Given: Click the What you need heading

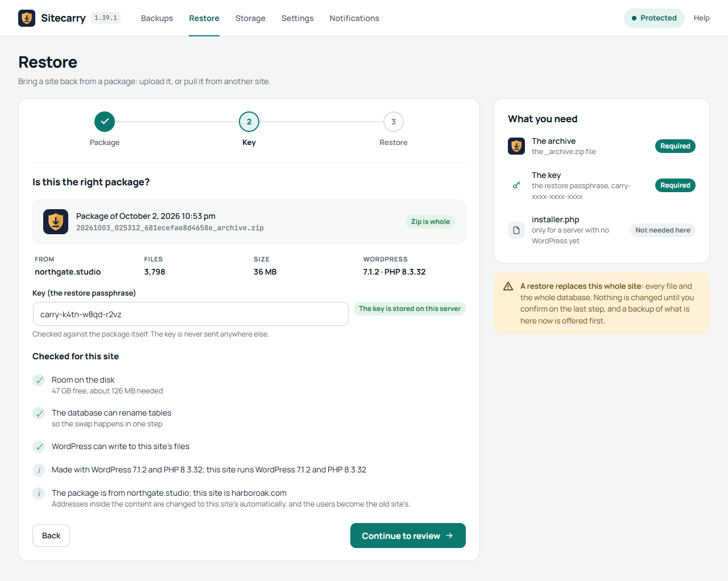Looking at the screenshot, I should [x=543, y=119].
